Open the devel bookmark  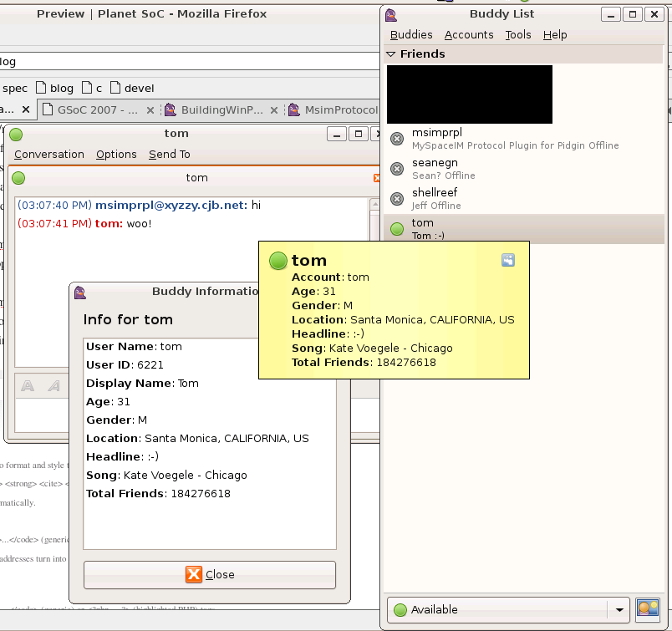coord(132,89)
